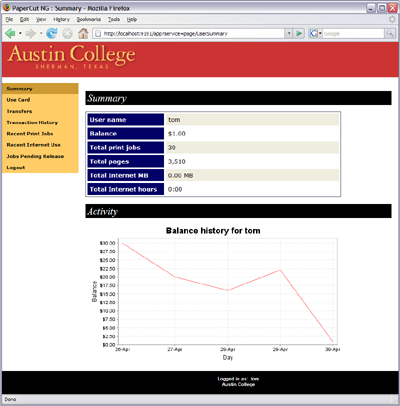Reload the page with the refresh icon

[52, 33]
